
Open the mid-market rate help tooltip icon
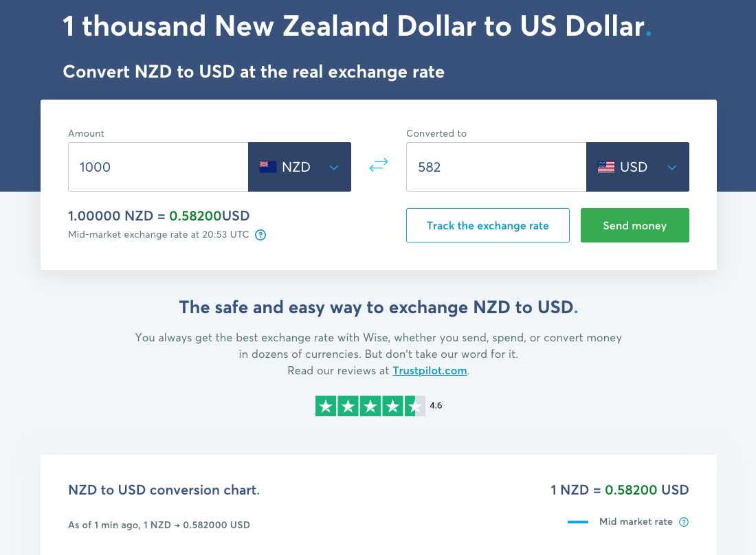point(260,235)
